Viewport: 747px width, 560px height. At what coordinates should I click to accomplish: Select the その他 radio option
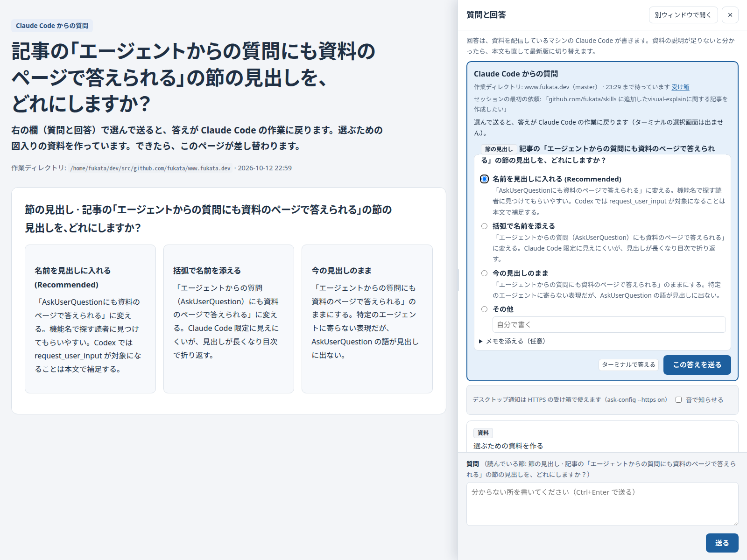pyautogui.click(x=485, y=309)
